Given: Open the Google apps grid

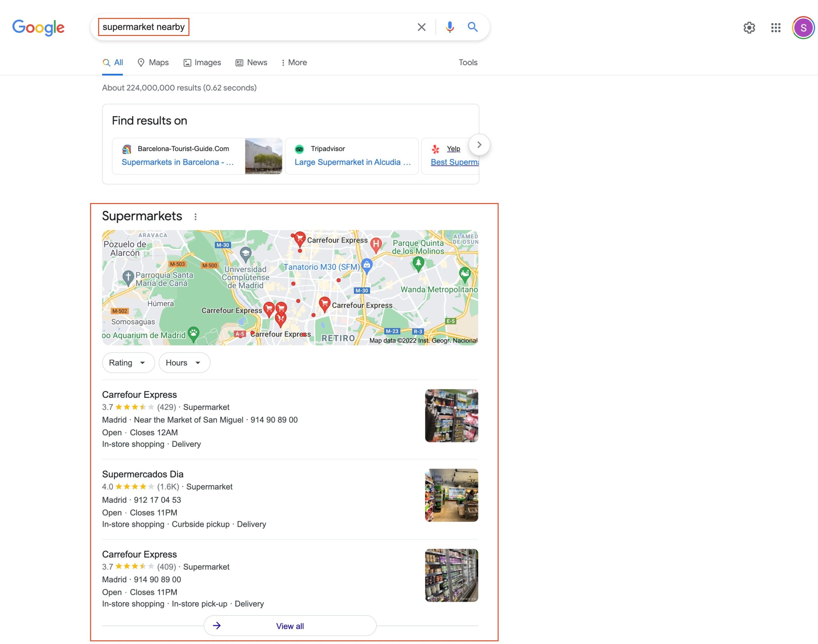Looking at the screenshot, I should [776, 27].
